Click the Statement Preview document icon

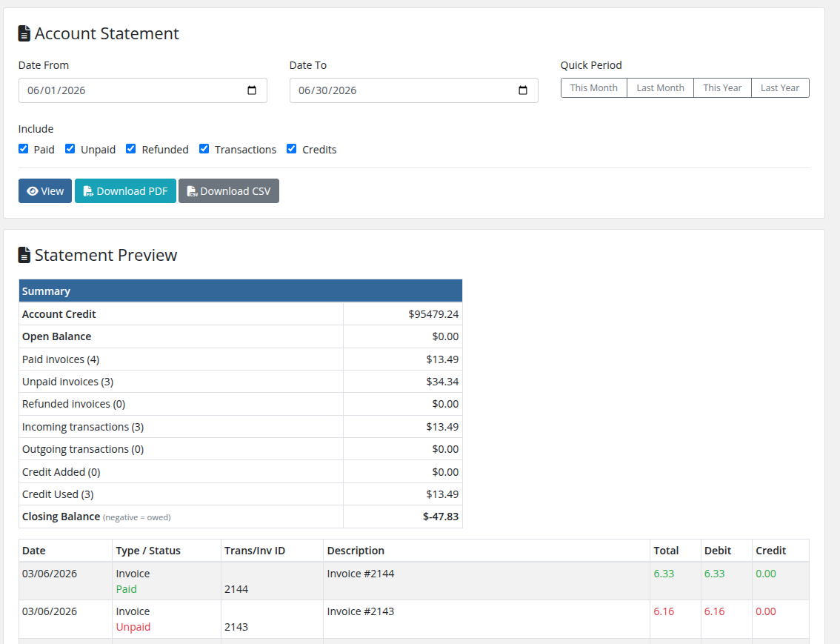[x=24, y=255]
